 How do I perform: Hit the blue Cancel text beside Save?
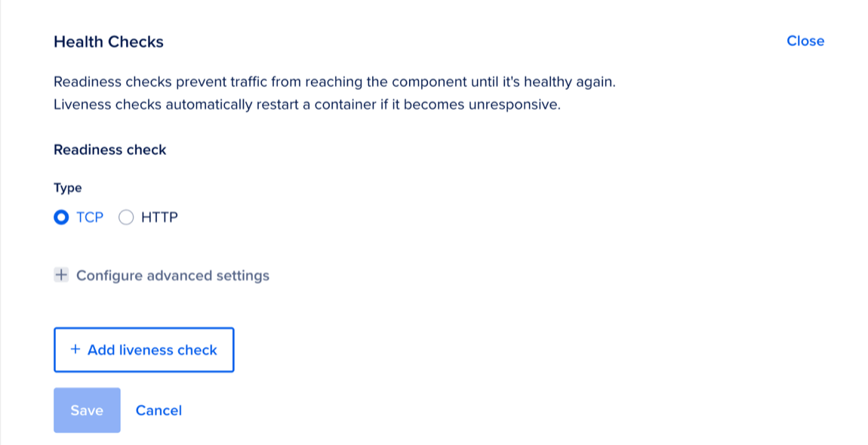[159, 410]
